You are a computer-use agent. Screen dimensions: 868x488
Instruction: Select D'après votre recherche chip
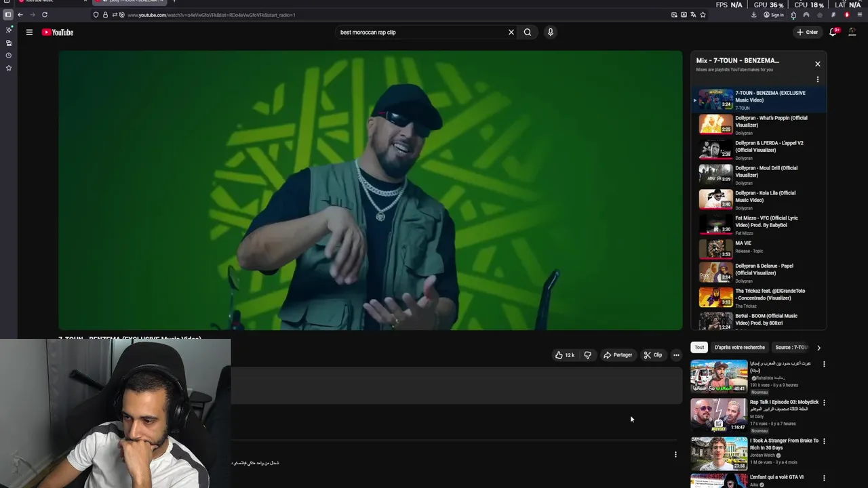(739, 347)
